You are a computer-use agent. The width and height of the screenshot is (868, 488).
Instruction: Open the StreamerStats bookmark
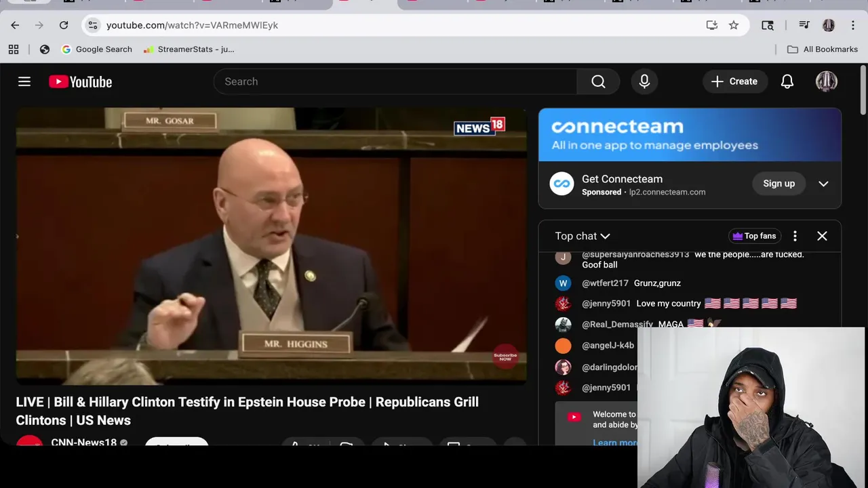[x=189, y=49]
